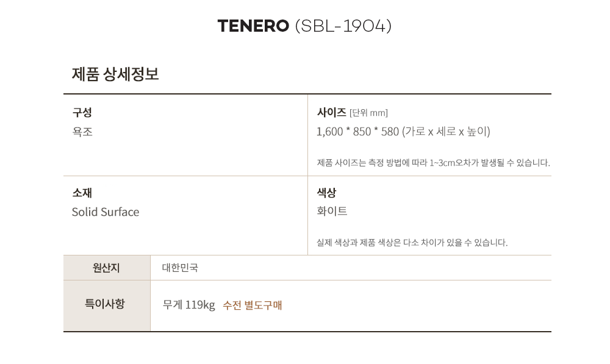
Task: Select the Solid Surface material value
Action: click(x=106, y=212)
